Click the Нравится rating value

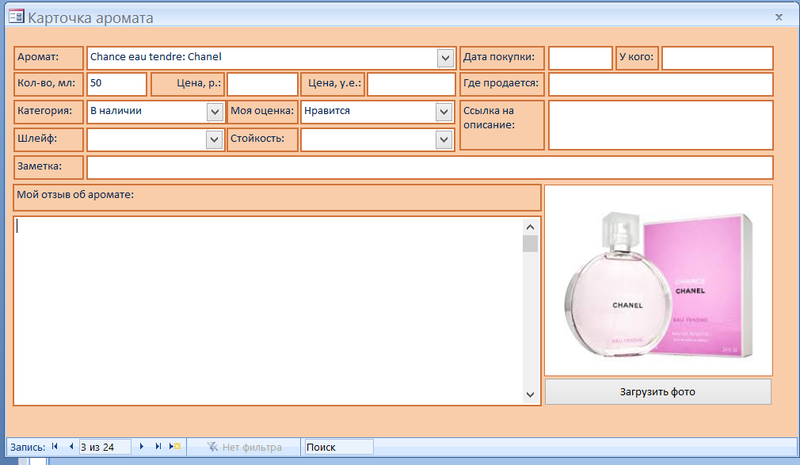(327, 111)
